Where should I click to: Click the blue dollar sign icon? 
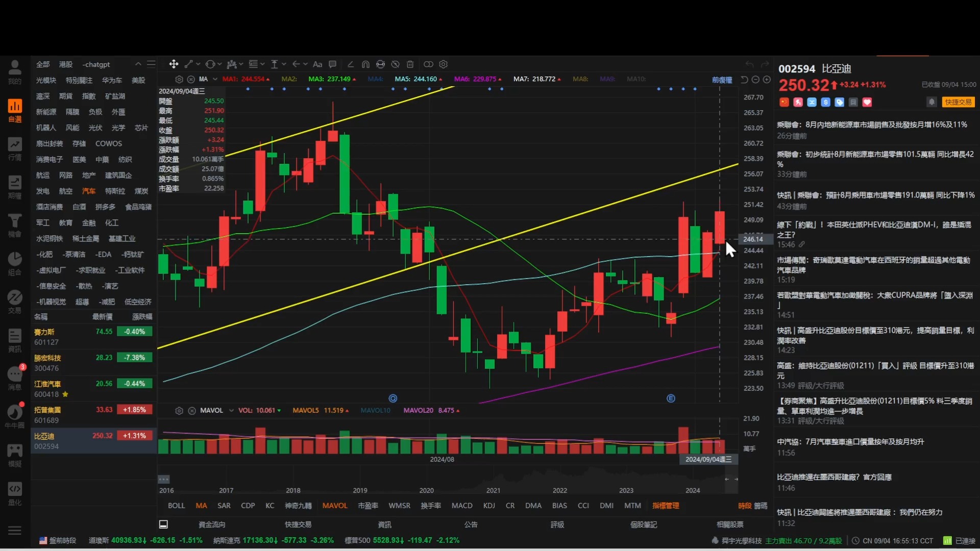[825, 102]
